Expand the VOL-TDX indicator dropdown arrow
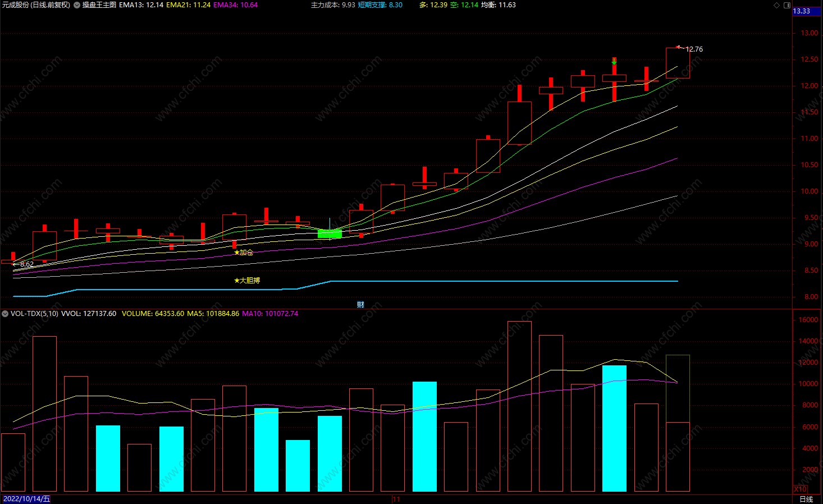Viewport: 823px width, 504px height. pos(5,314)
